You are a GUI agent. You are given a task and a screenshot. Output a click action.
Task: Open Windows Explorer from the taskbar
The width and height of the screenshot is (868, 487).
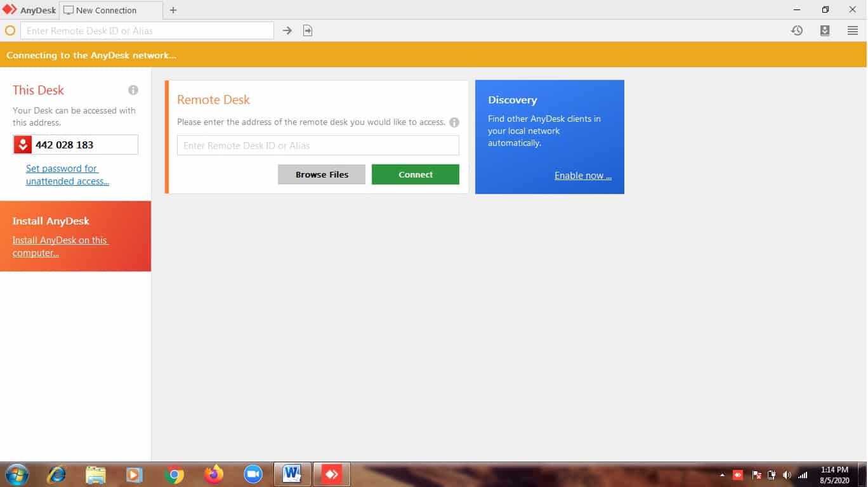point(96,474)
